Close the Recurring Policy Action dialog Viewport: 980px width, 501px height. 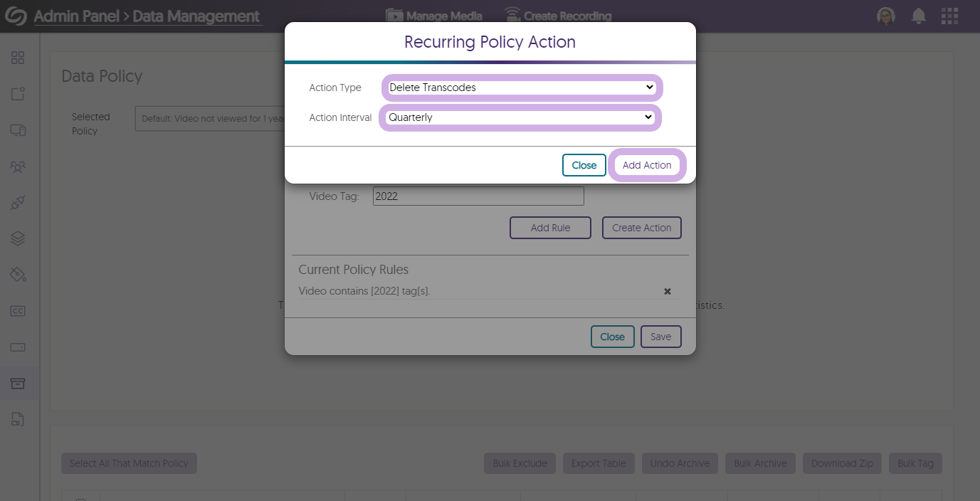point(584,165)
